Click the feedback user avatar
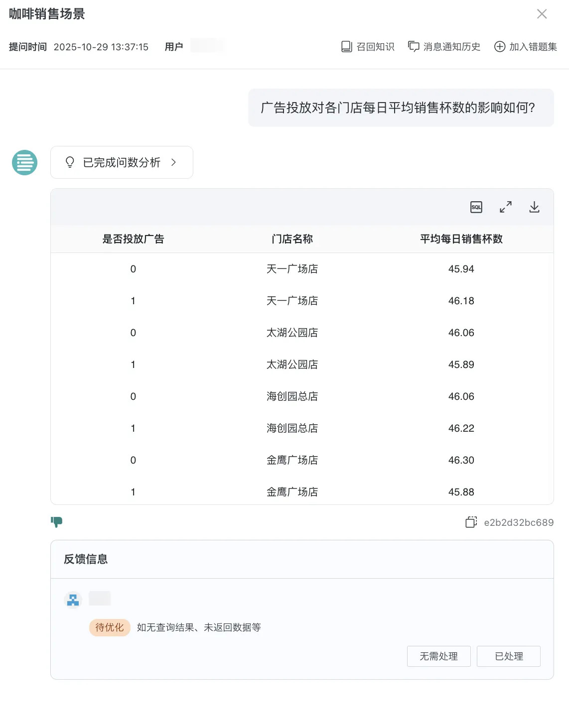The image size is (569, 728). point(73,600)
